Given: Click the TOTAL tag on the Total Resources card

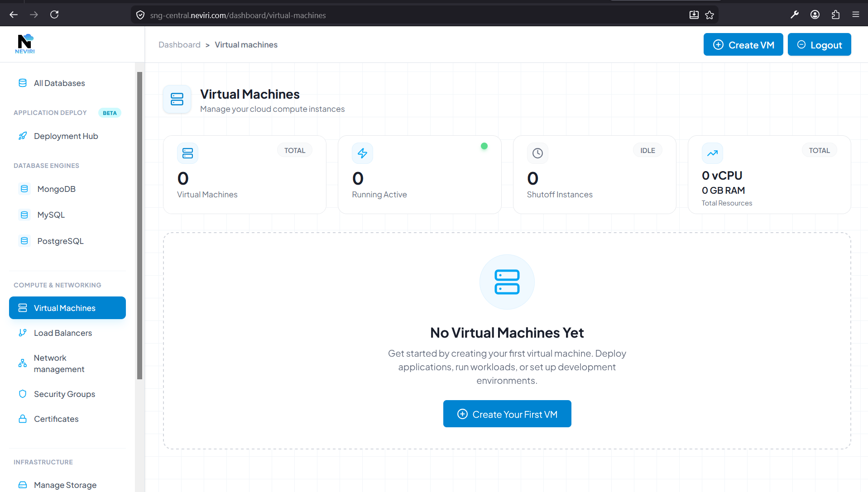Looking at the screenshot, I should (819, 150).
